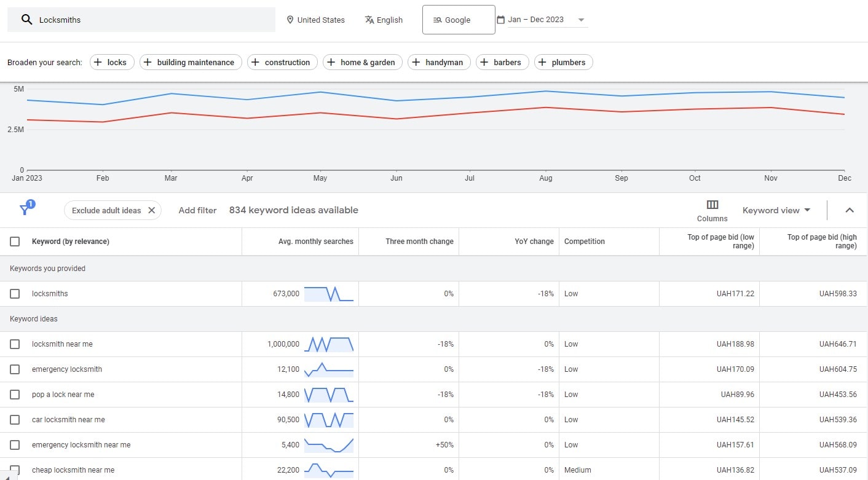The height and width of the screenshot is (480, 868).
Task: Click the language translate icon
Action: pos(369,20)
